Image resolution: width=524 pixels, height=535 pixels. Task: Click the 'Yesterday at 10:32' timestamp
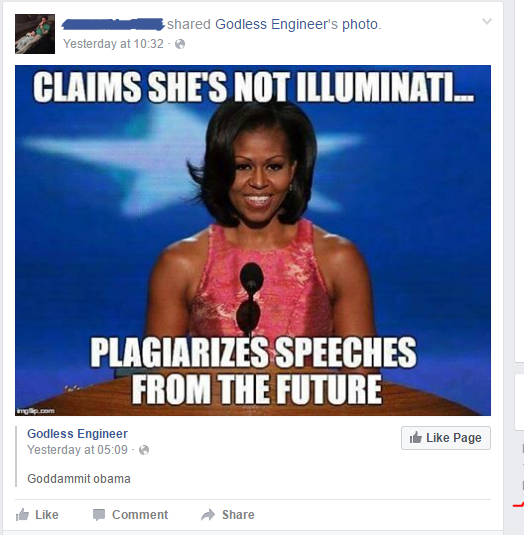(113, 44)
